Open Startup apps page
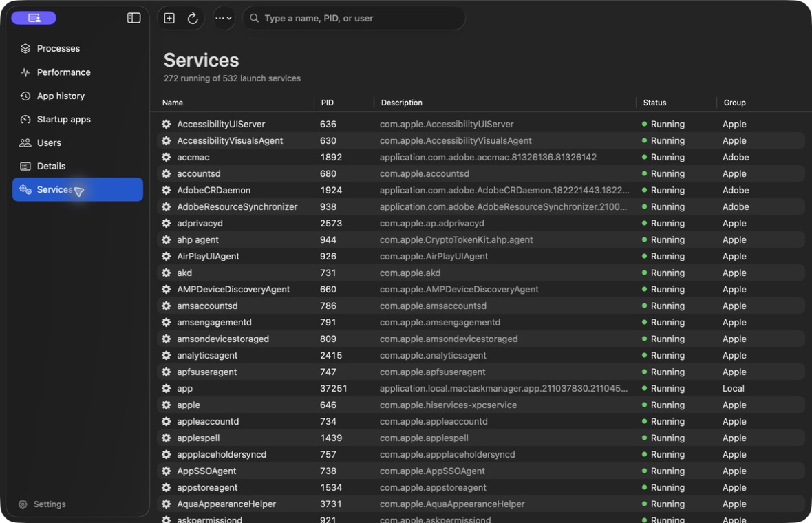 (63, 120)
